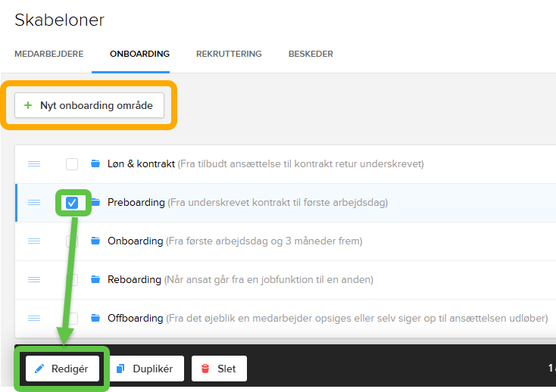Select the ONBOARDING tab
Screen dimensions: 556x392
point(139,54)
